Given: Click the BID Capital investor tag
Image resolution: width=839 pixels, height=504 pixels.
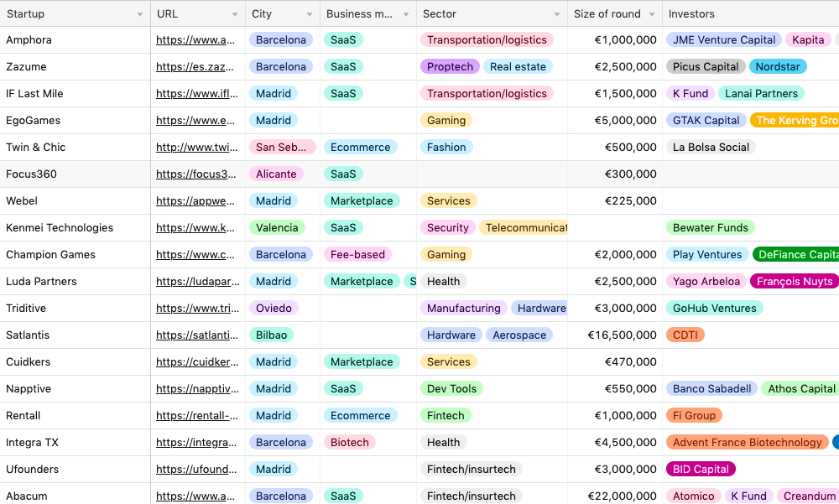Looking at the screenshot, I should (x=701, y=470).
